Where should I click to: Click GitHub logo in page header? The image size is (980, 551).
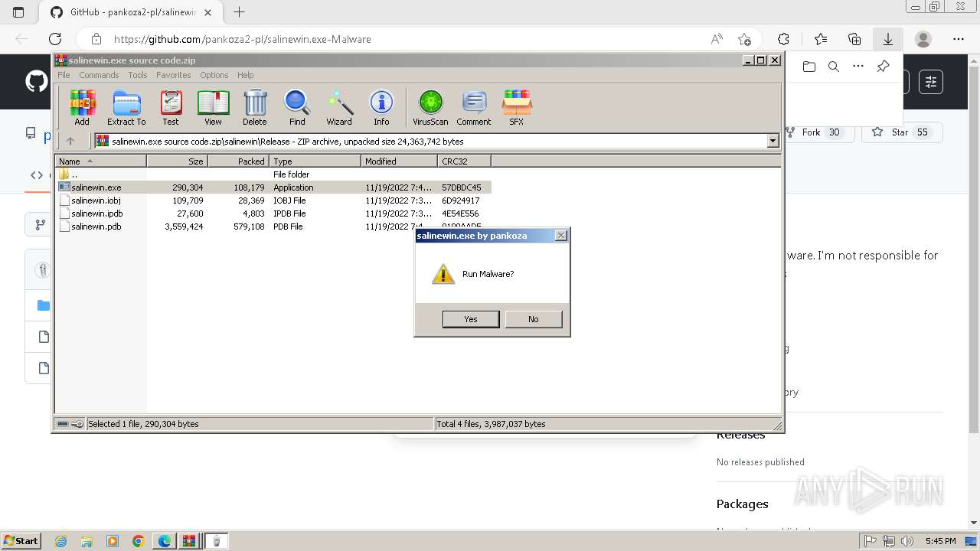[x=36, y=81]
